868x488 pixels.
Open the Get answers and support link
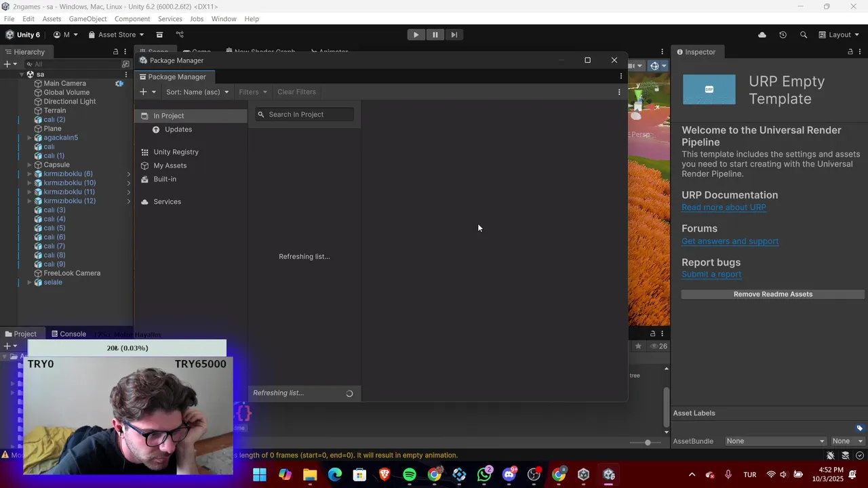click(x=730, y=241)
